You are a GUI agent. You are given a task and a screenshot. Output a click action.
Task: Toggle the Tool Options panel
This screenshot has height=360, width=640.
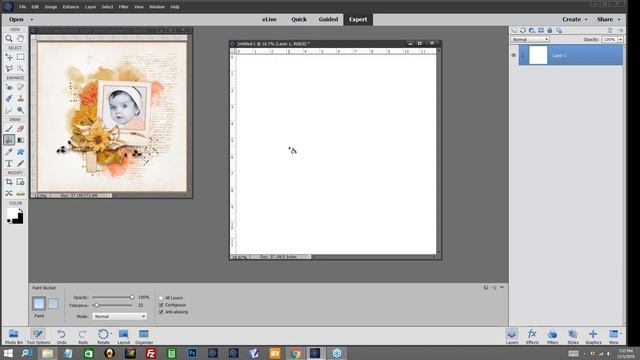coord(38,336)
